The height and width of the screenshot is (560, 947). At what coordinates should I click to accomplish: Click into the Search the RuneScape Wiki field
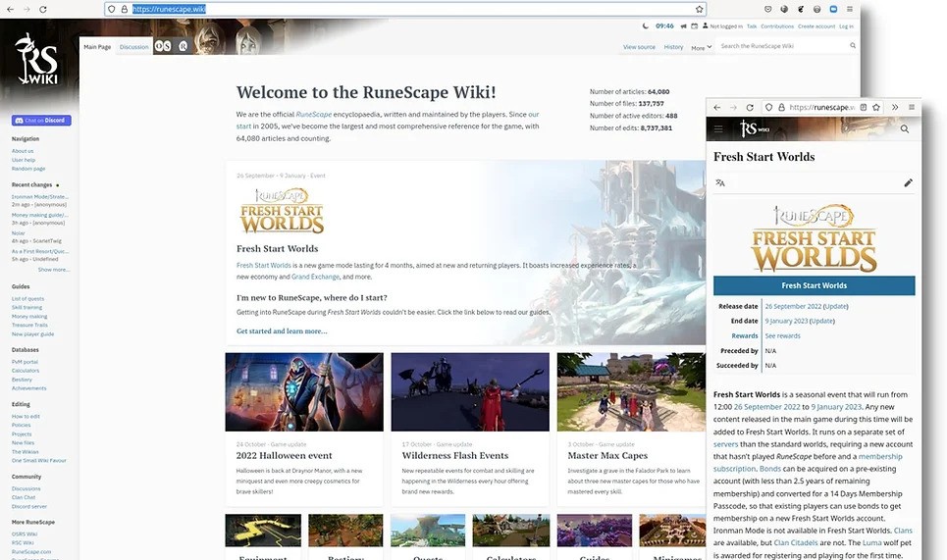click(783, 46)
